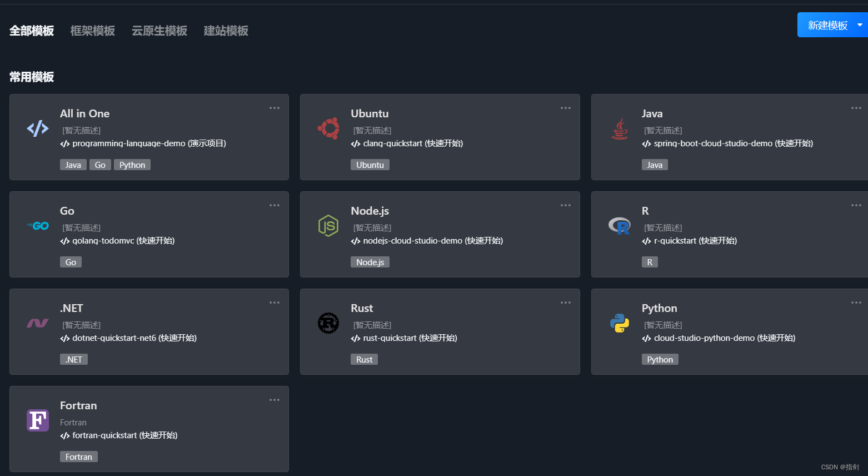Click the All in One code icon

pyautogui.click(x=38, y=128)
